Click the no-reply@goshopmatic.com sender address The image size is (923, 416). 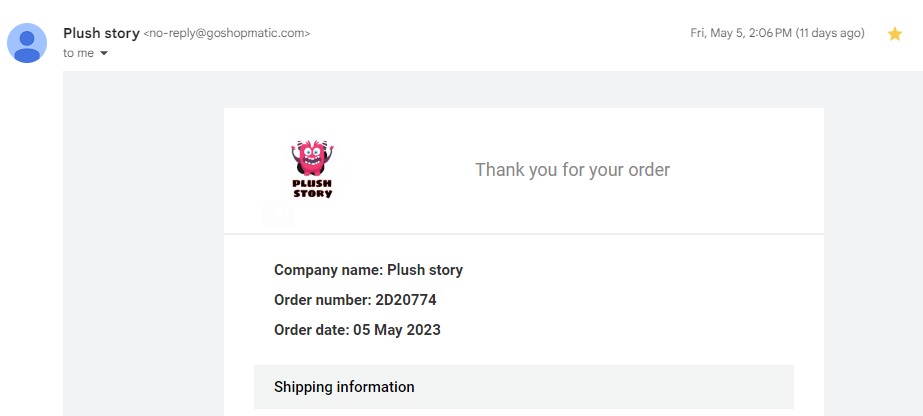(x=227, y=34)
